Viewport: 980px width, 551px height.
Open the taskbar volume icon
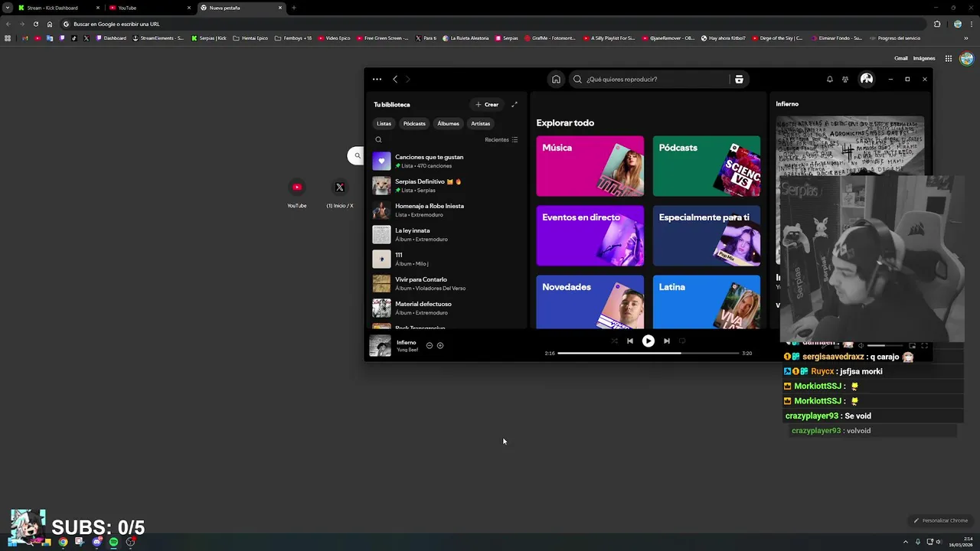coord(939,542)
